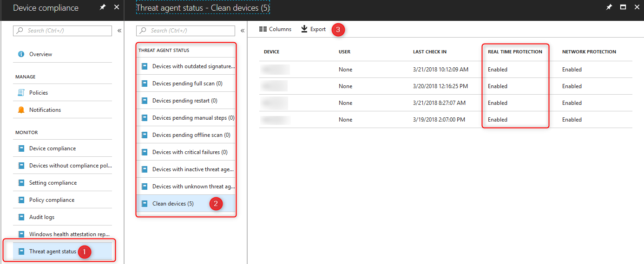This screenshot has width=644, height=264.
Task: Select row checked in 3/20/2018 12:16:25 PM
Action: (446, 86)
